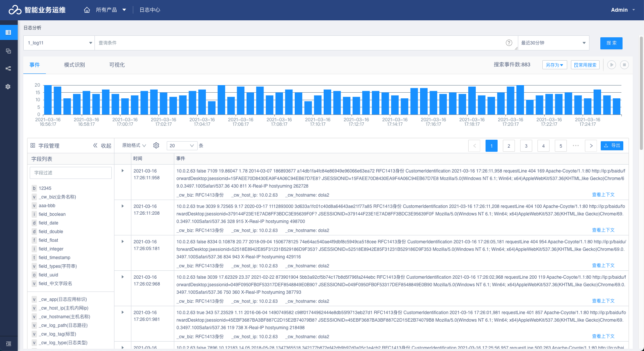
Task: Click the copy pages sidebar icon
Action: pyautogui.click(x=8, y=51)
